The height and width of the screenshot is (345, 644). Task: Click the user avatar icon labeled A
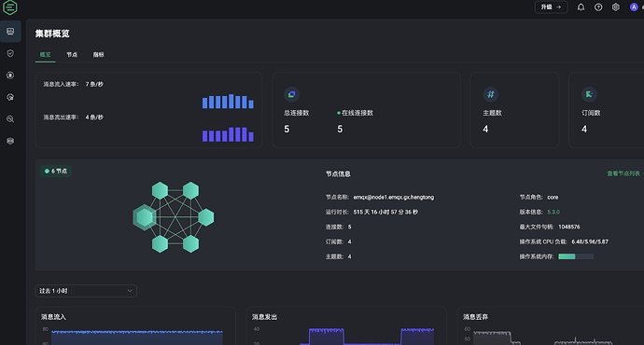[x=634, y=7]
